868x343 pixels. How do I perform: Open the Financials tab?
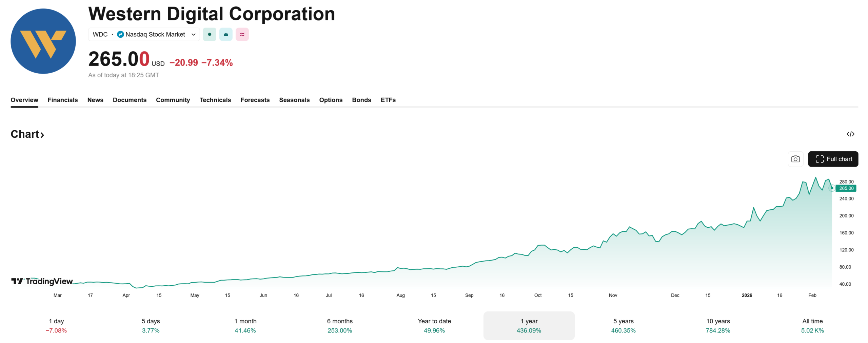pyautogui.click(x=63, y=100)
